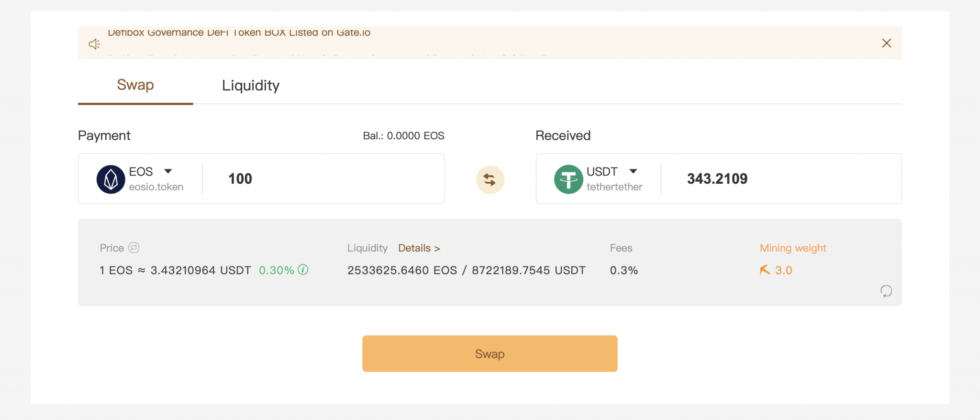Click the mining weight pickaxe icon

(x=765, y=270)
